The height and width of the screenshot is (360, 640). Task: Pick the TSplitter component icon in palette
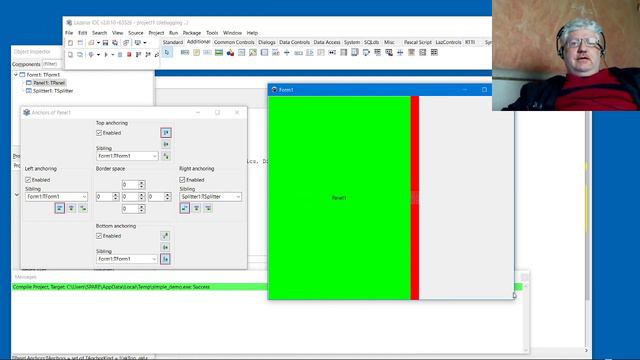(287, 52)
